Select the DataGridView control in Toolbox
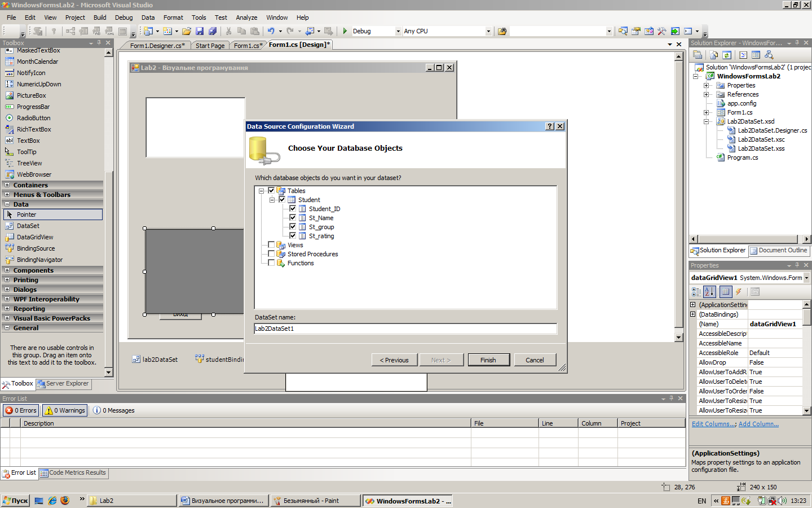This screenshot has height=508, width=812. point(35,237)
